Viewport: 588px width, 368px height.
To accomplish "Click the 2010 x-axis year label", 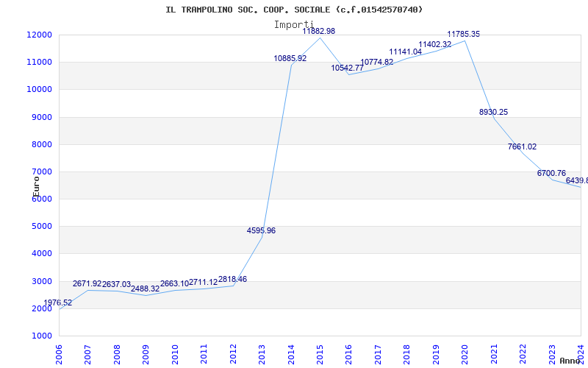I will coord(175,354).
